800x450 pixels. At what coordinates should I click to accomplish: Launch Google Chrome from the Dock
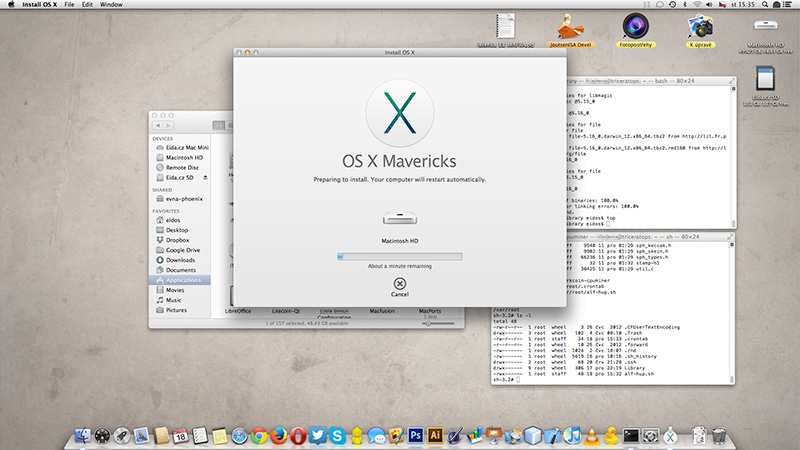[259, 436]
